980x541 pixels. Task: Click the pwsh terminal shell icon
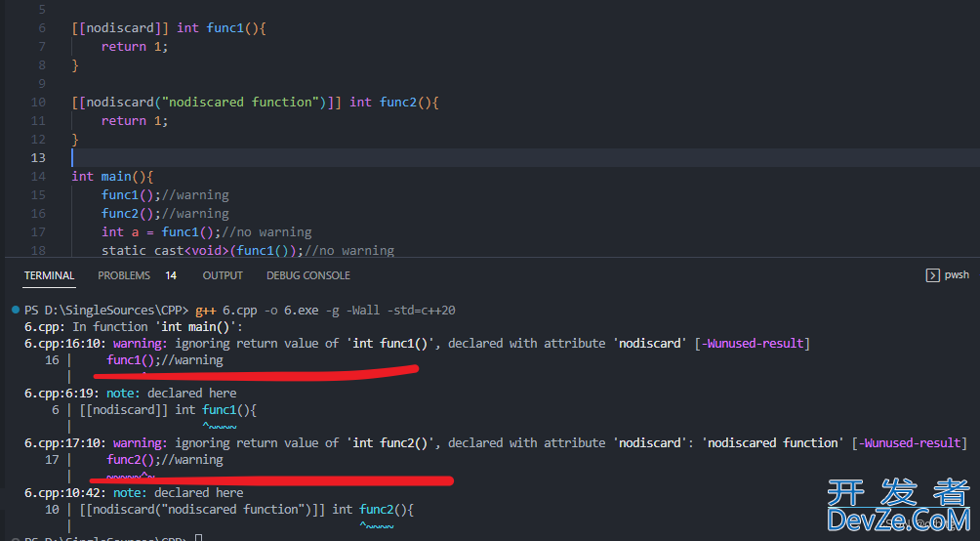click(932, 275)
